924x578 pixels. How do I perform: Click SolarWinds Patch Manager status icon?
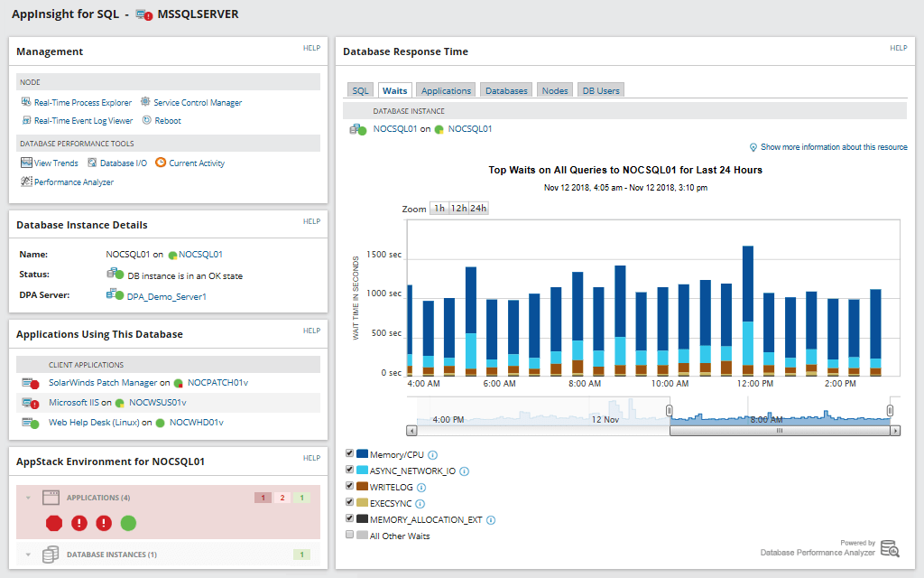tap(31, 383)
